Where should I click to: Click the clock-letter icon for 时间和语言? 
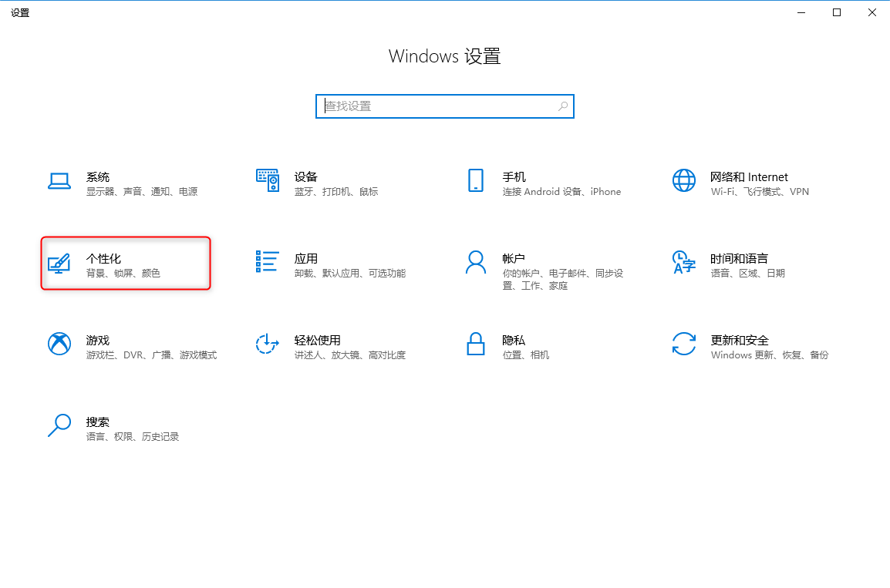coord(684,262)
